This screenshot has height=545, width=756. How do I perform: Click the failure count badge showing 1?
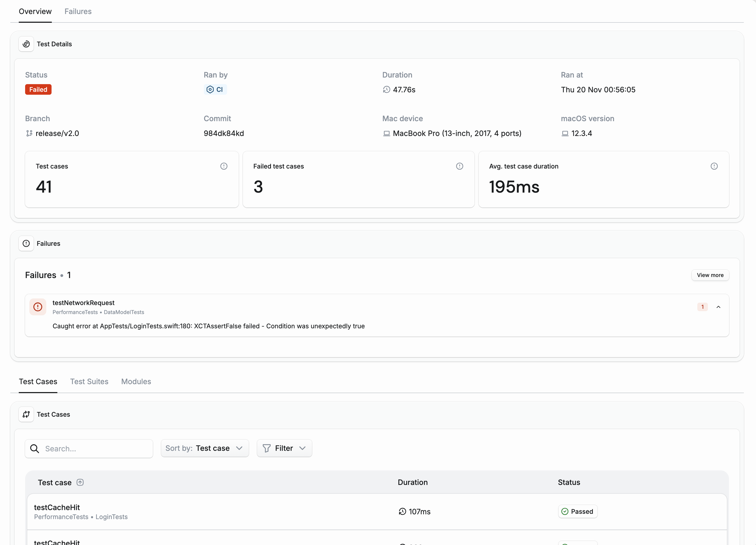702,307
